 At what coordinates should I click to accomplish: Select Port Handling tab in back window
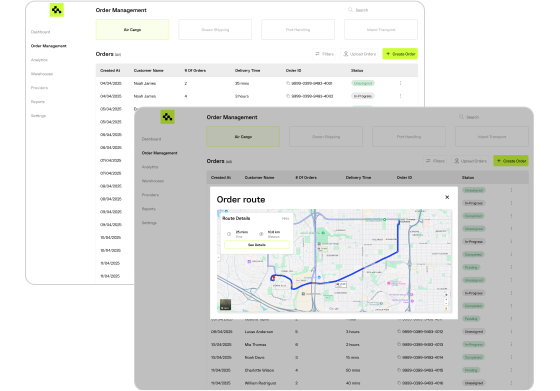pyautogui.click(x=298, y=30)
